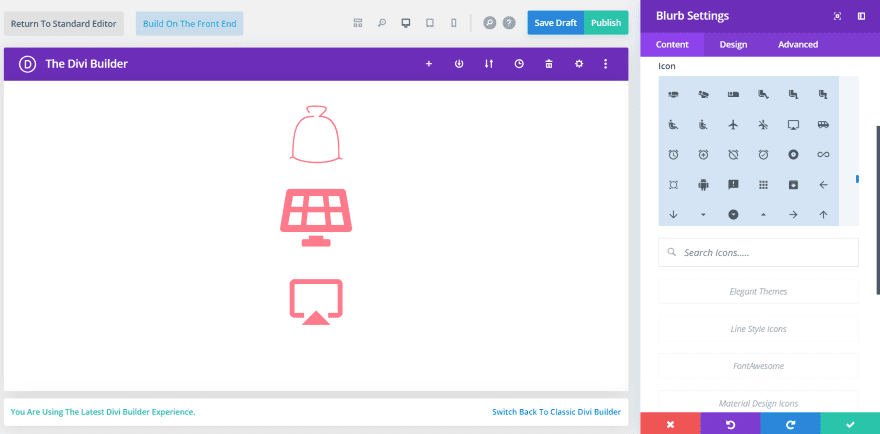Click inside the Search Icons field
The height and width of the screenshot is (434, 880).
coord(758,253)
